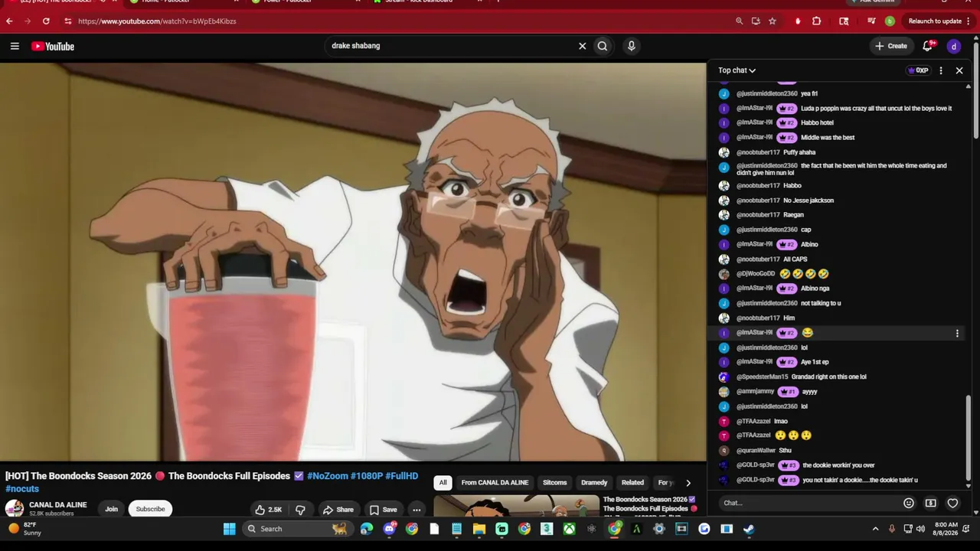Click the "the dookie workin' you over" message
The image size is (980, 551).
click(838, 465)
